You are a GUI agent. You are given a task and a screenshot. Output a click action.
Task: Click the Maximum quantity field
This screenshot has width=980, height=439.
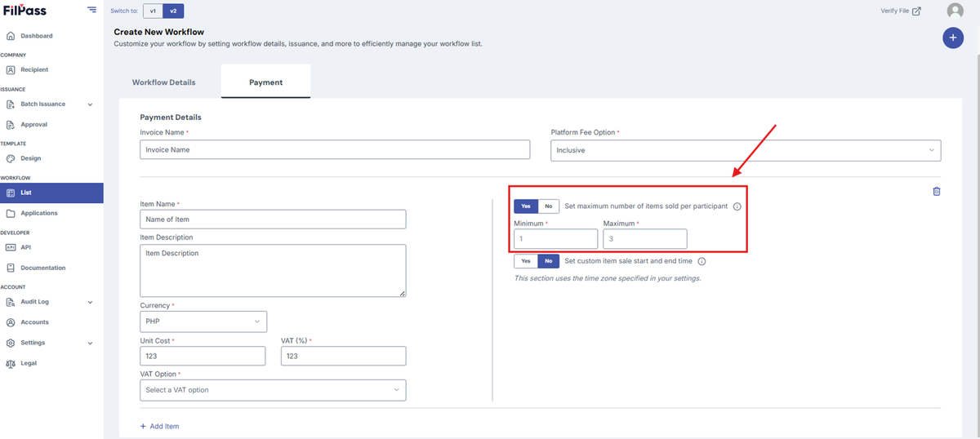(x=645, y=238)
